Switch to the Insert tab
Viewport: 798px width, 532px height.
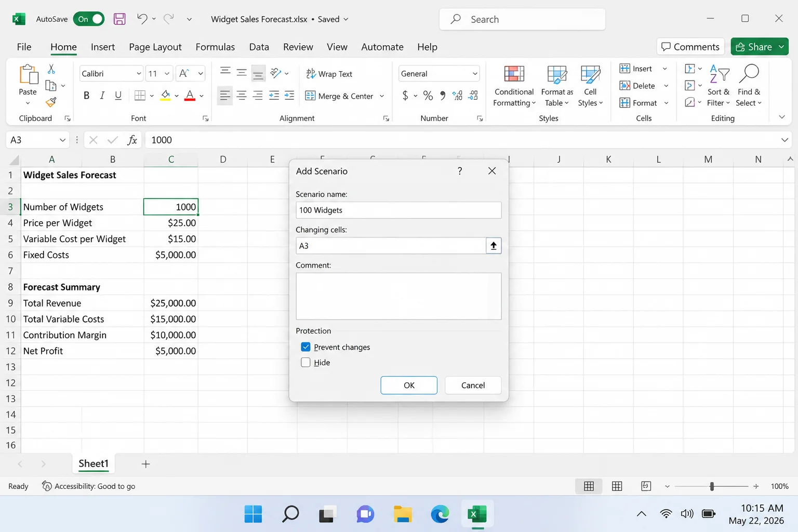[103, 47]
